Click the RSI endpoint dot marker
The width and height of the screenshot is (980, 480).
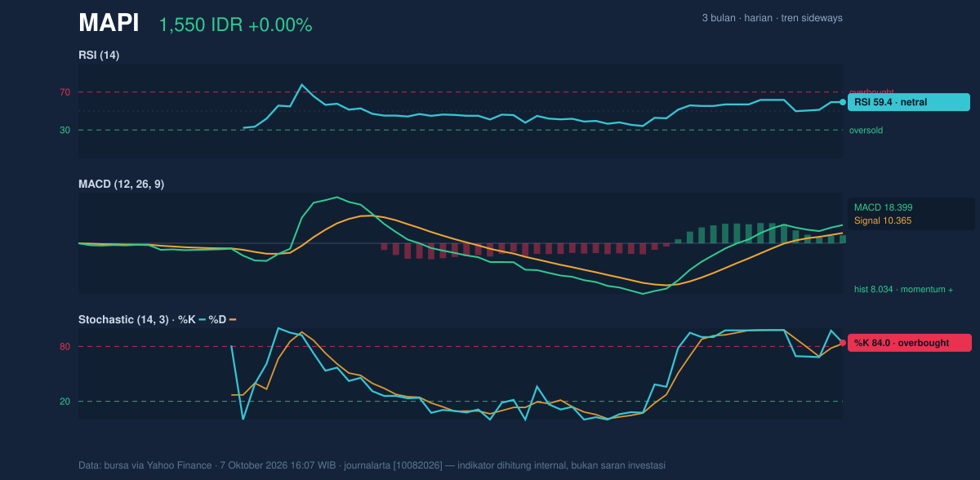click(843, 102)
